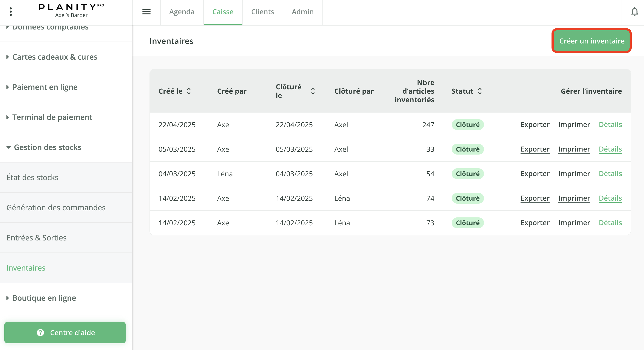Open the three-dot vertical menu
Viewport: 644px width, 350px height.
tap(11, 12)
